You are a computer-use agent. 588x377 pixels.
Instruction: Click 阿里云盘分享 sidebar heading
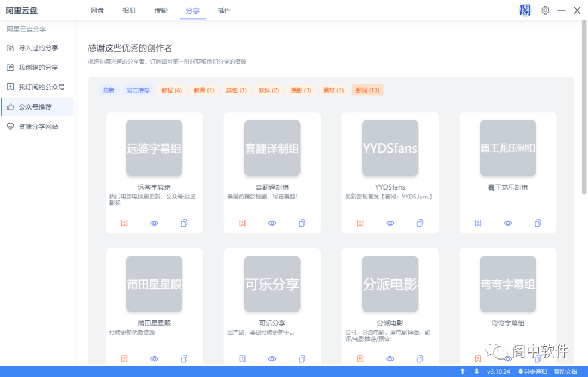[26, 29]
